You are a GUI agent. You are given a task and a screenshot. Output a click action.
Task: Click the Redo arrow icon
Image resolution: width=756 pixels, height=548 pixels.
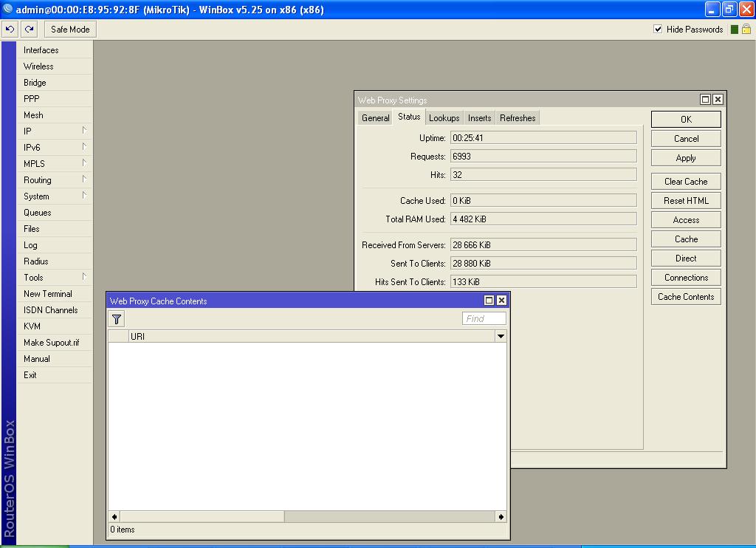30,30
